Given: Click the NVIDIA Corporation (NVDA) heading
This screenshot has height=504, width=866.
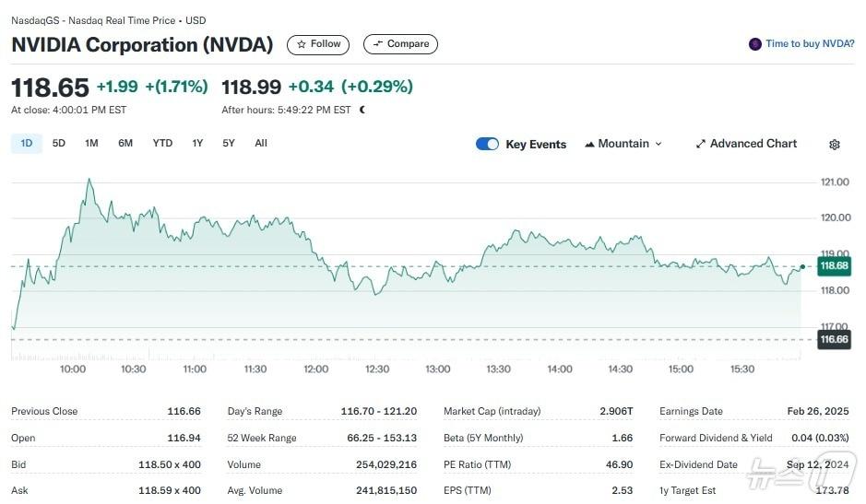Looking at the screenshot, I should [x=143, y=45].
